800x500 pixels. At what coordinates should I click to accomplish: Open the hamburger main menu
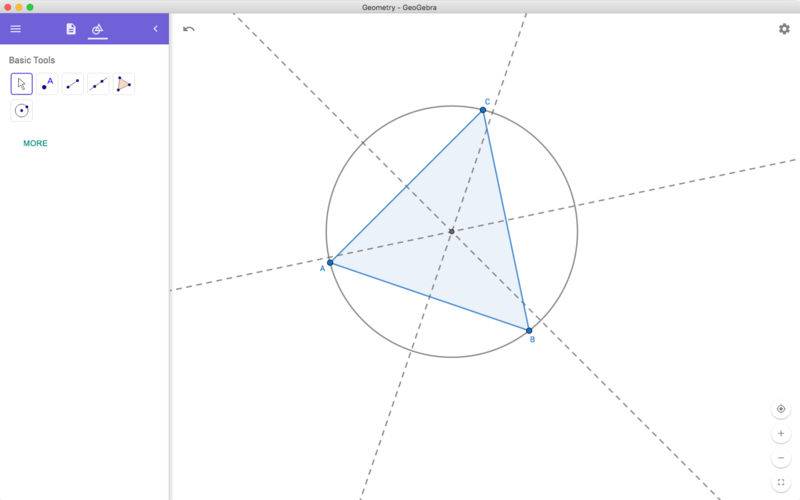(x=16, y=29)
